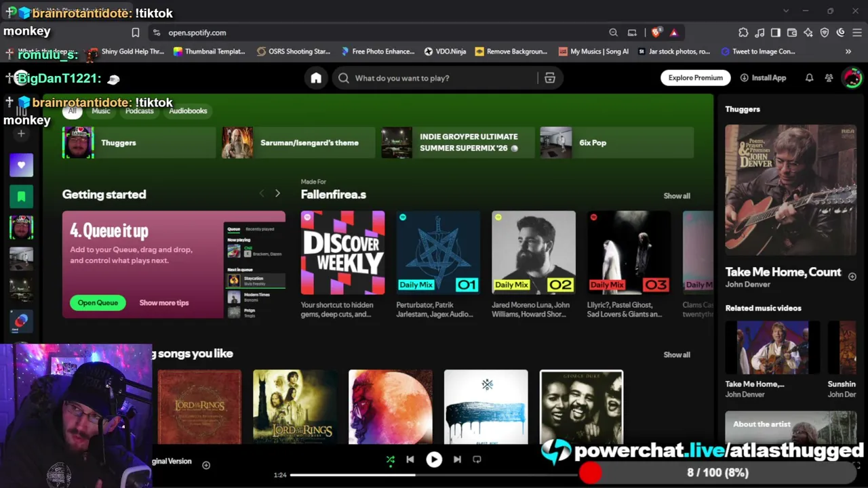This screenshot has height=488, width=868.
Task: Select the All filter chip
Action: 72,111
